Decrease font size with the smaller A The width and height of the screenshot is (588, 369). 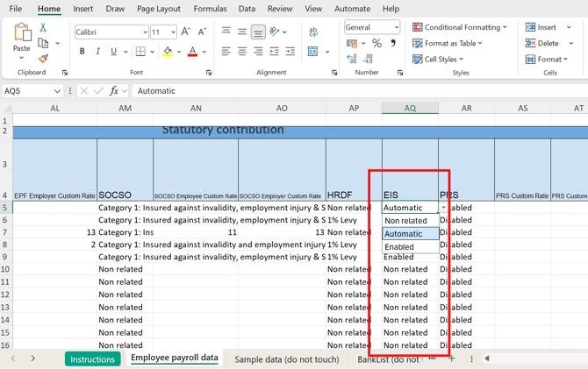pyautogui.click(x=202, y=32)
